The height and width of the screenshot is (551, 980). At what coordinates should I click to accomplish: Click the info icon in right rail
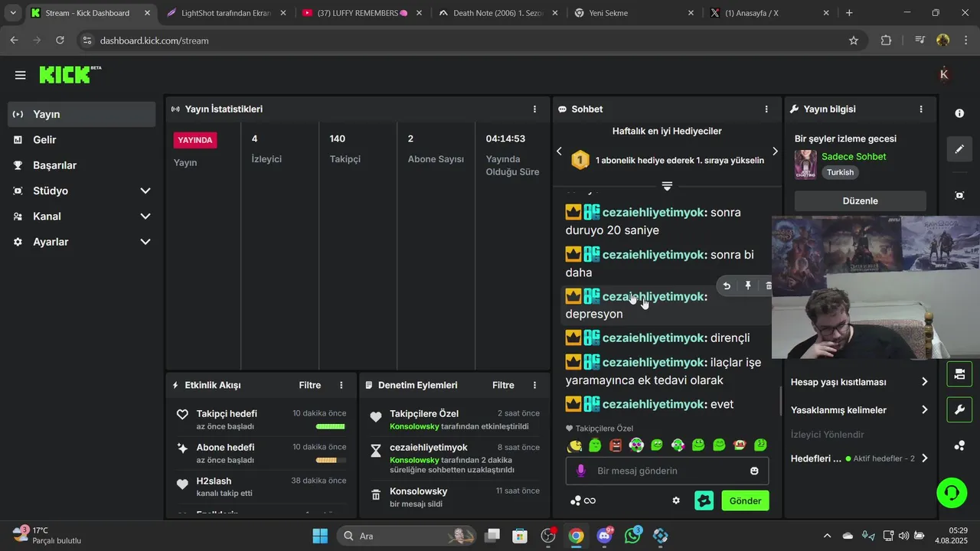[959, 113]
